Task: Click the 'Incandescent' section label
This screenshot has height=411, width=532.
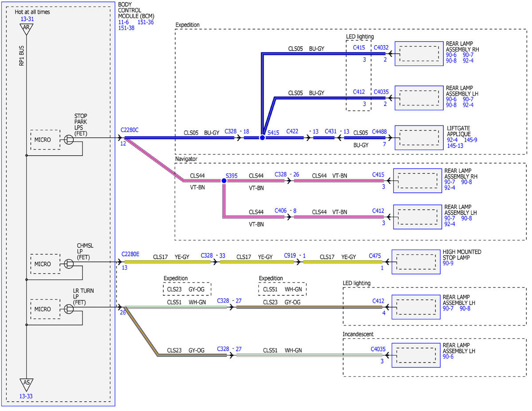Action: (358, 334)
